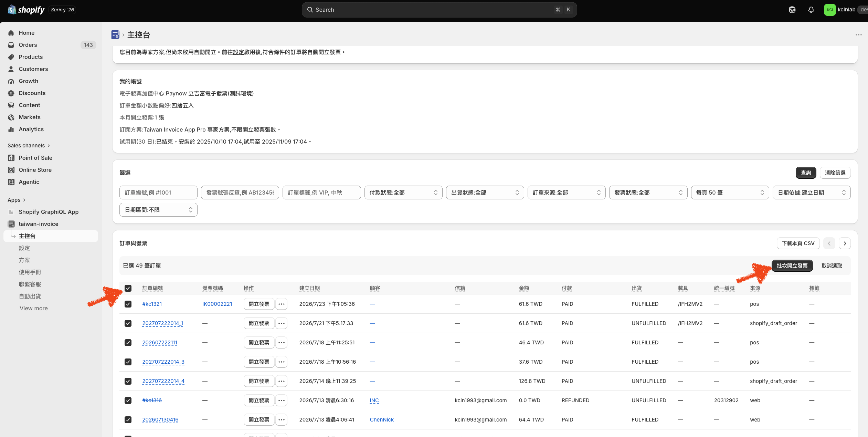The height and width of the screenshot is (437, 868).
Task: Open the 每頁 50 筆 page size dropdown
Action: pos(730,193)
